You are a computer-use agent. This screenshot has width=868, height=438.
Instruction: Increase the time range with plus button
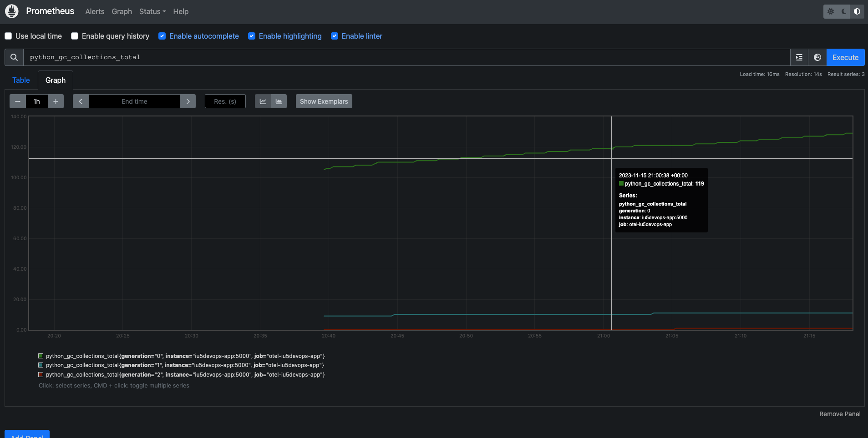tap(56, 101)
